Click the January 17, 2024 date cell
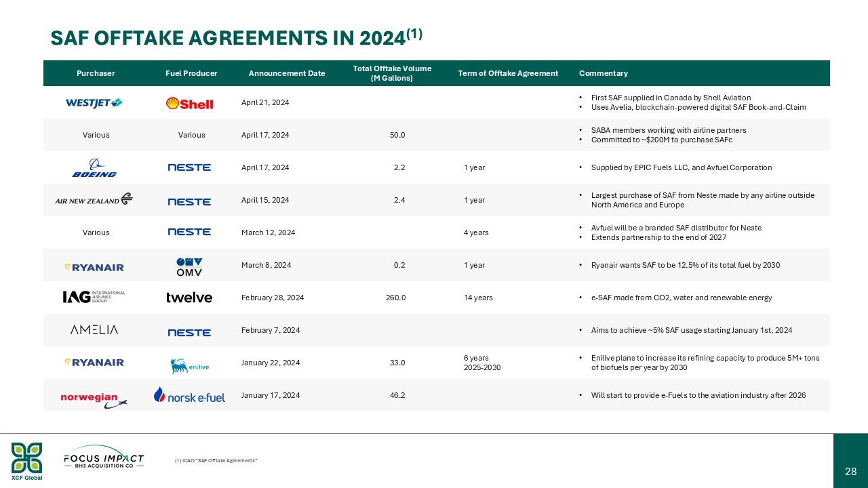The width and height of the screenshot is (868, 488). tap(271, 395)
